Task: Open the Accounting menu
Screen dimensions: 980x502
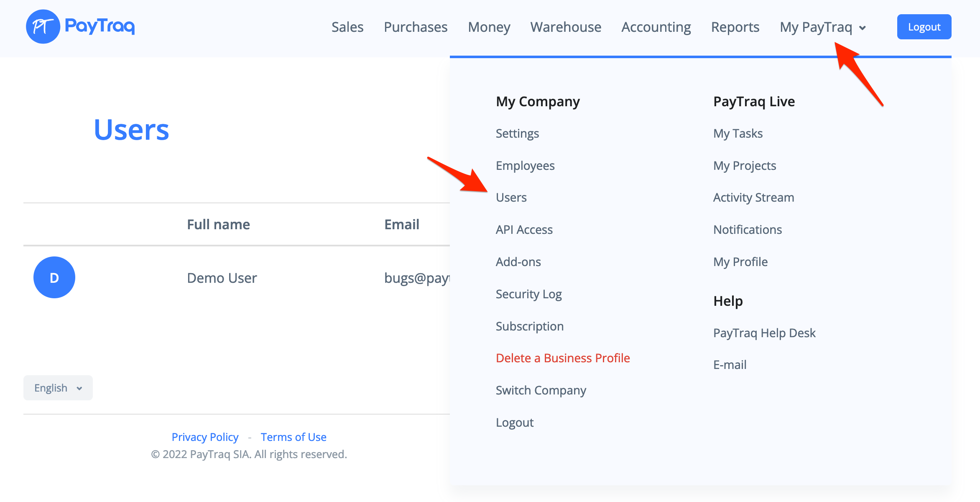Action: tap(656, 27)
